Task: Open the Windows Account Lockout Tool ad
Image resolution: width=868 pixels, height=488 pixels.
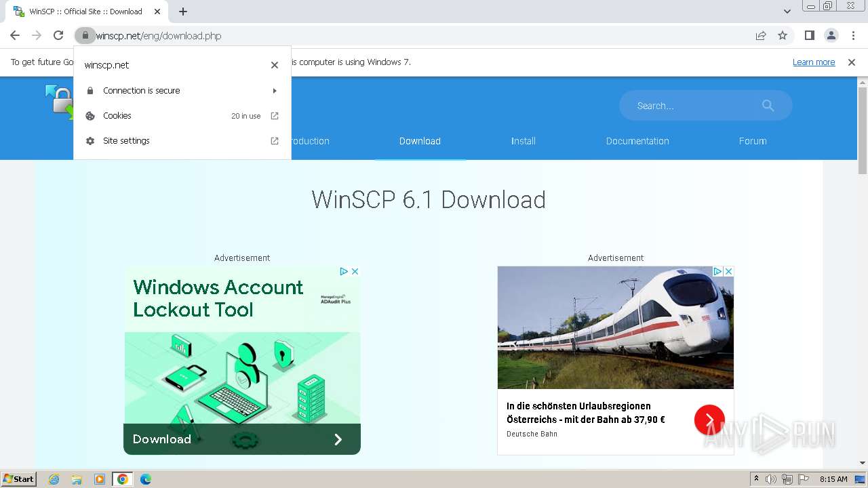Action: (218, 298)
